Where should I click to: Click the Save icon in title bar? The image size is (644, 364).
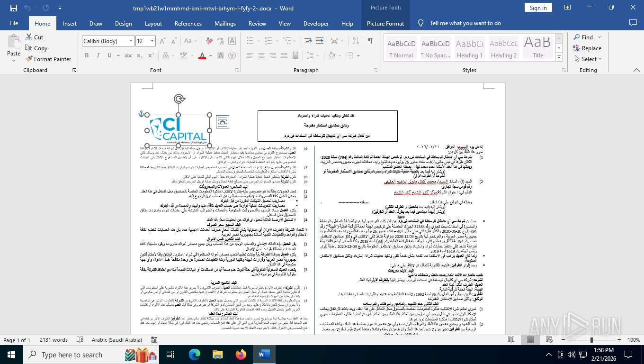coord(13,8)
